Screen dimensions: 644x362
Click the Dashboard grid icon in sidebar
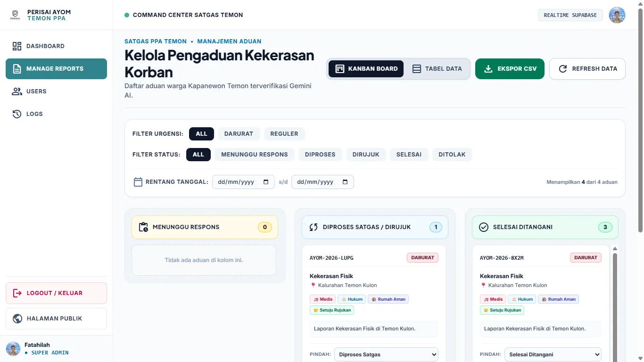coord(17,46)
